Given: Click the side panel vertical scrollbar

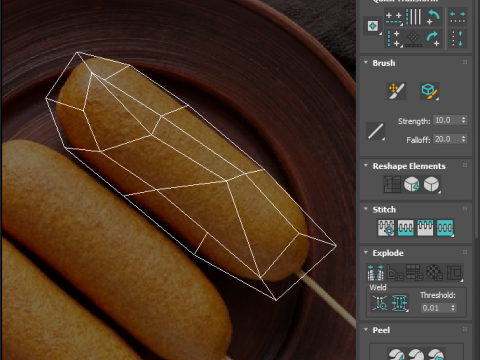Looking at the screenshot, I should click(477, 120).
